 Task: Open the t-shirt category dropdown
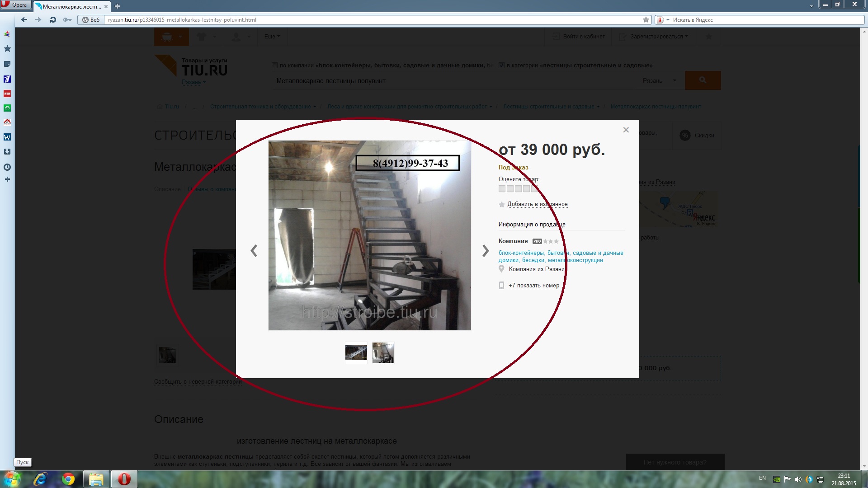click(206, 37)
